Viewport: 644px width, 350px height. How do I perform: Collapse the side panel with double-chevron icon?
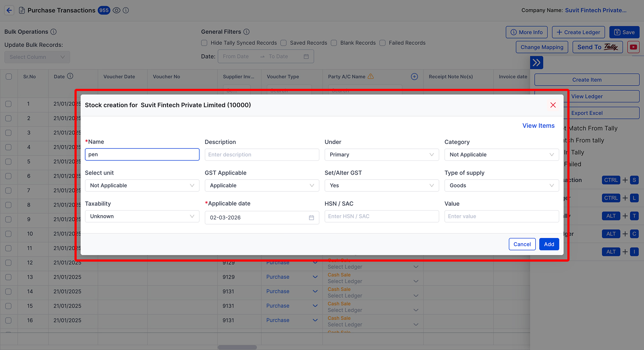pos(537,63)
